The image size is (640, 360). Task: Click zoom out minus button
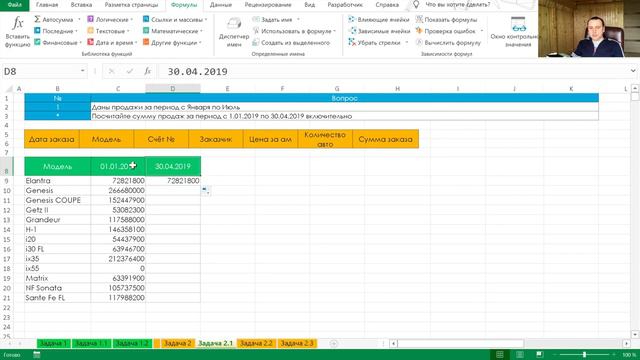pos(554,355)
